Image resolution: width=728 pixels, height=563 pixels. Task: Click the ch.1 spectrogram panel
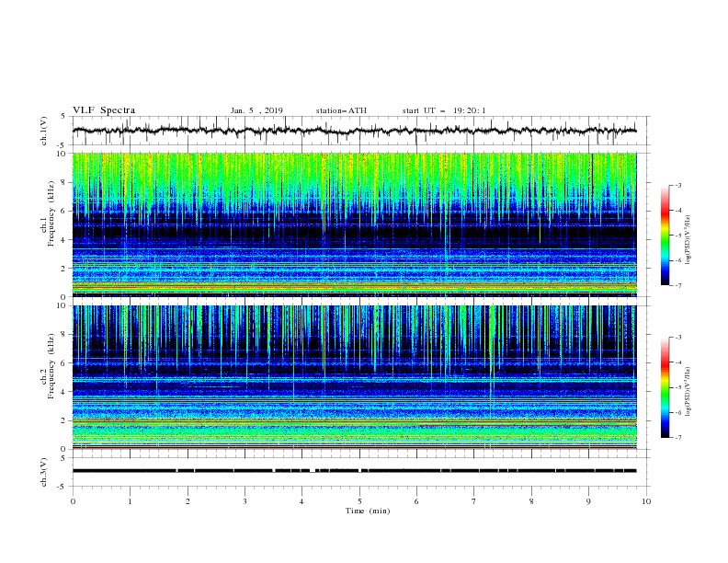click(354, 224)
